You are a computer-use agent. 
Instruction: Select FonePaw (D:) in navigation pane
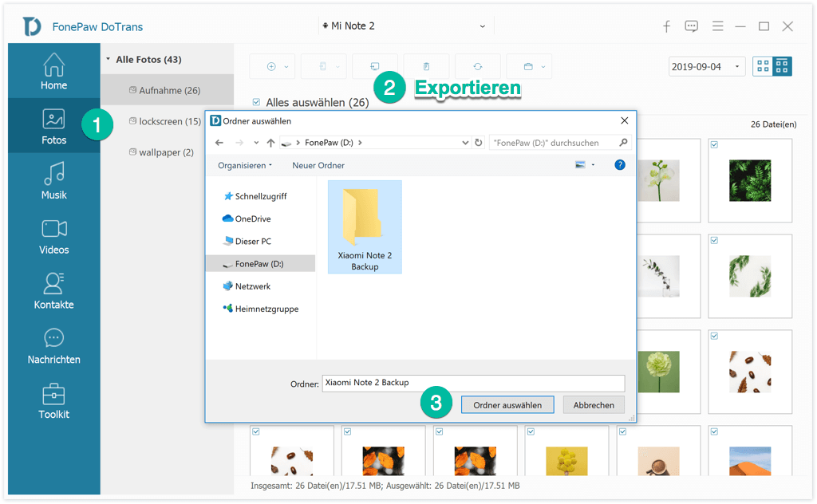tap(261, 264)
